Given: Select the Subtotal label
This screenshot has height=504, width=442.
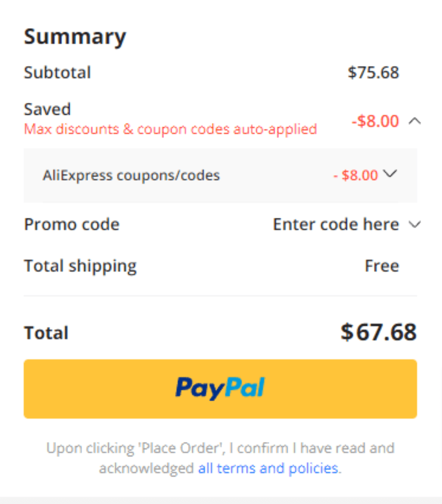Looking at the screenshot, I should 58,72.
